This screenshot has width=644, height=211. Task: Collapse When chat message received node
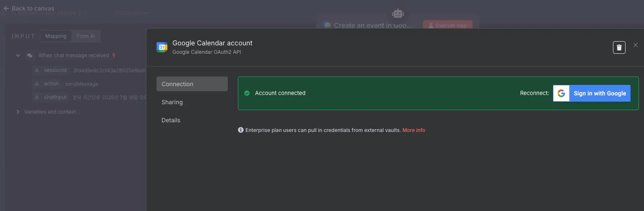click(x=18, y=55)
